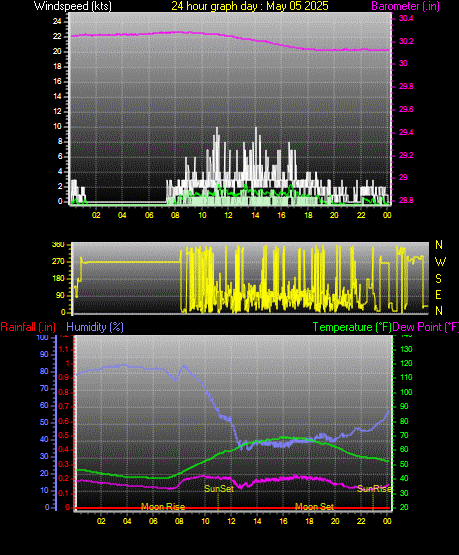
Task: Click the 'Moon Set' marker label
Action: [x=314, y=507]
